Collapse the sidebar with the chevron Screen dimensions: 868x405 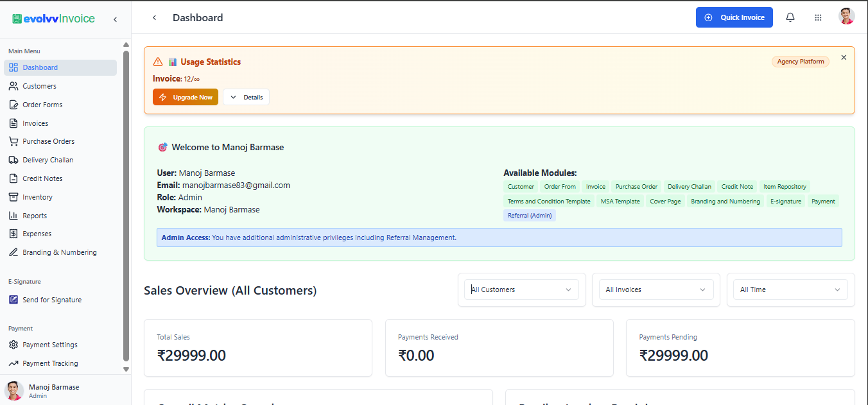point(115,19)
